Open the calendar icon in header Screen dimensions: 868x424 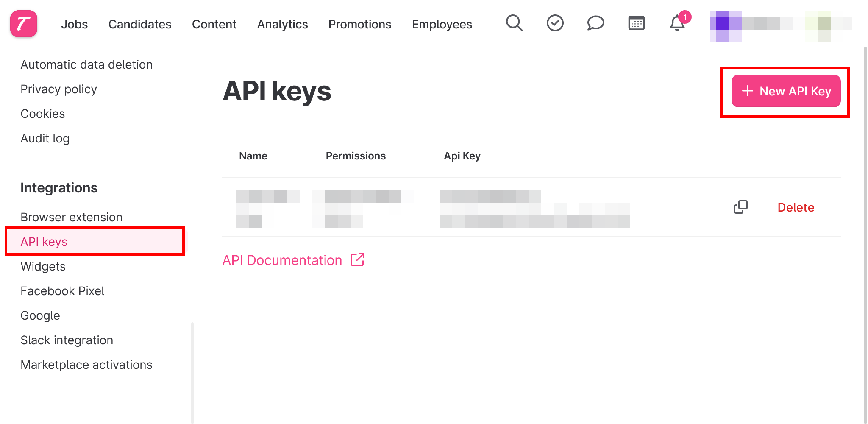point(636,23)
